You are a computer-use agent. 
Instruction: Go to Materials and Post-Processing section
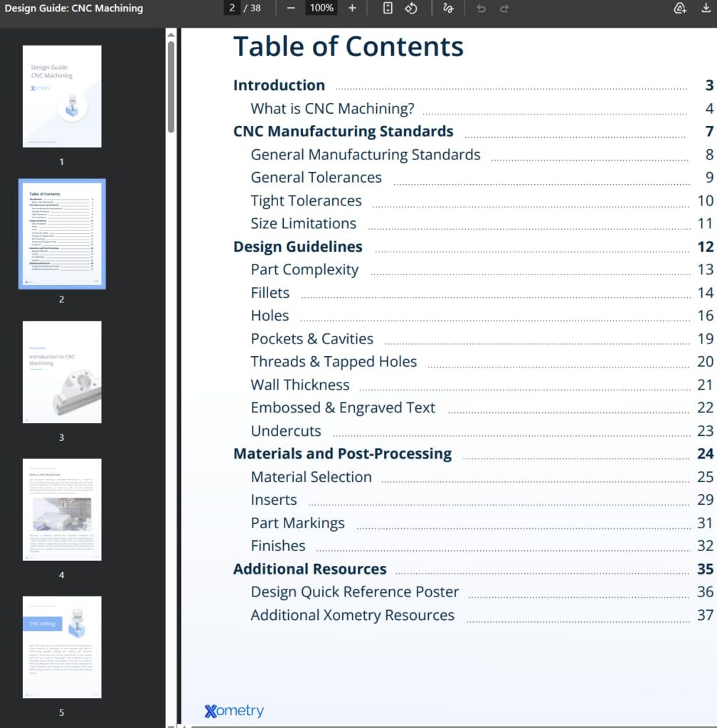coord(342,454)
